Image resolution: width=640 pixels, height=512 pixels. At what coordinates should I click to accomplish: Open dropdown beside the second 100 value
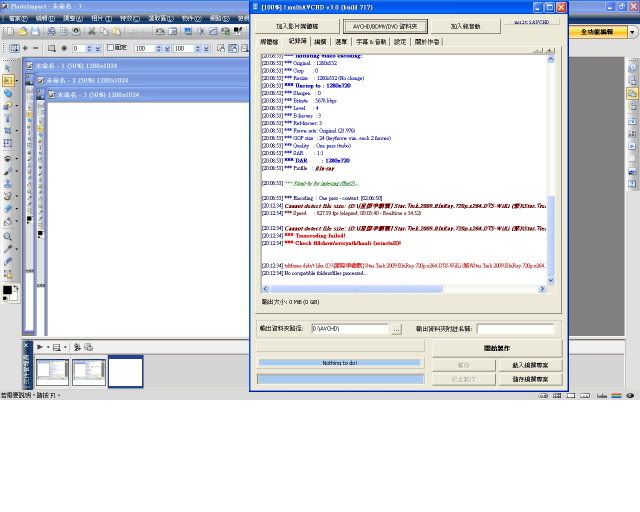[x=207, y=49]
